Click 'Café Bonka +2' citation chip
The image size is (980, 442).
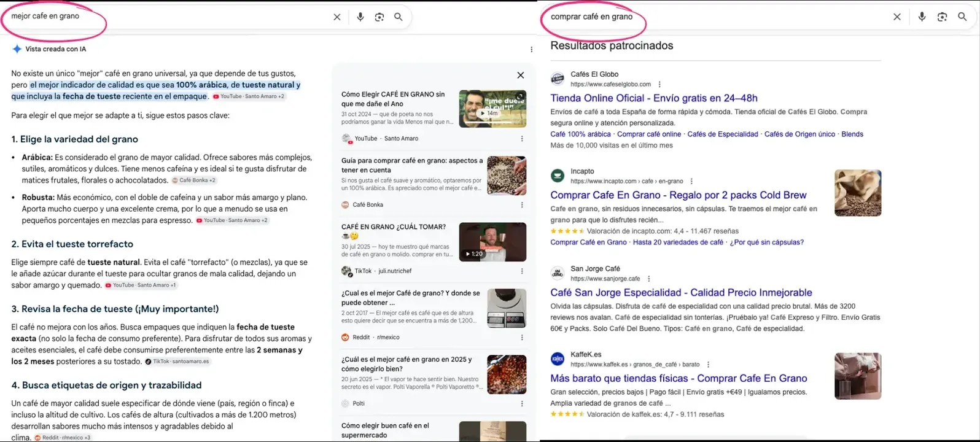pos(193,180)
